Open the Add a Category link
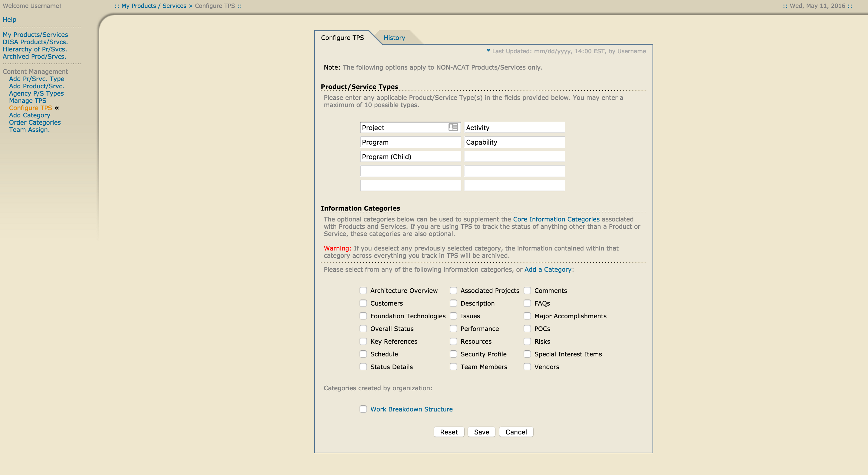The height and width of the screenshot is (475, 868). click(x=547, y=270)
